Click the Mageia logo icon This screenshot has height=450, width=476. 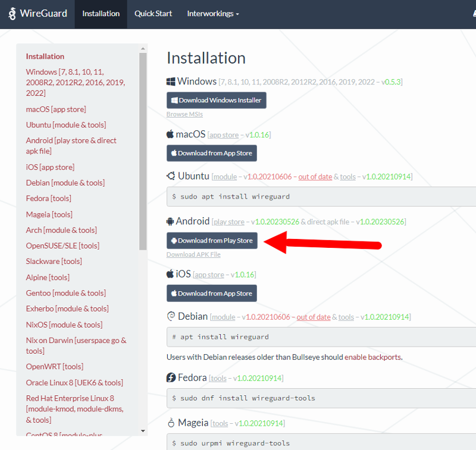(x=171, y=423)
